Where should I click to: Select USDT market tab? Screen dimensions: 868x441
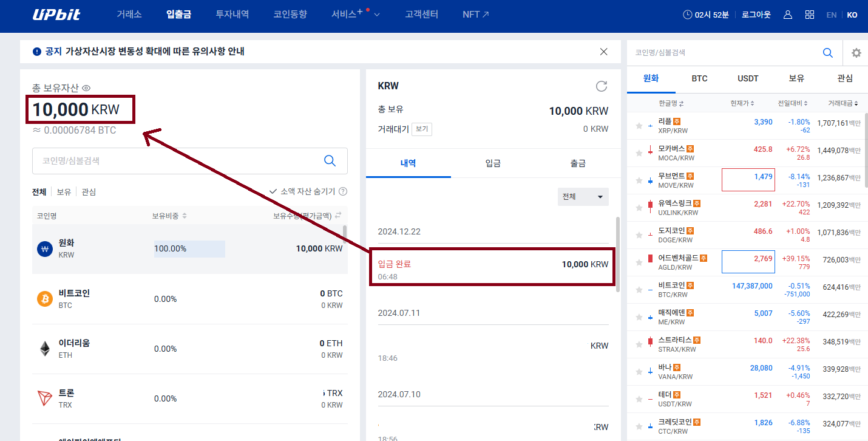[748, 78]
